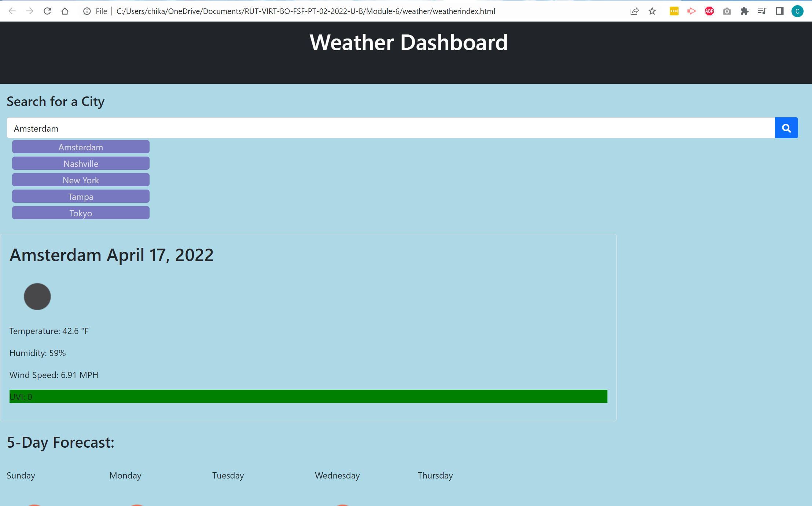Click the browser profile avatar

[798, 11]
